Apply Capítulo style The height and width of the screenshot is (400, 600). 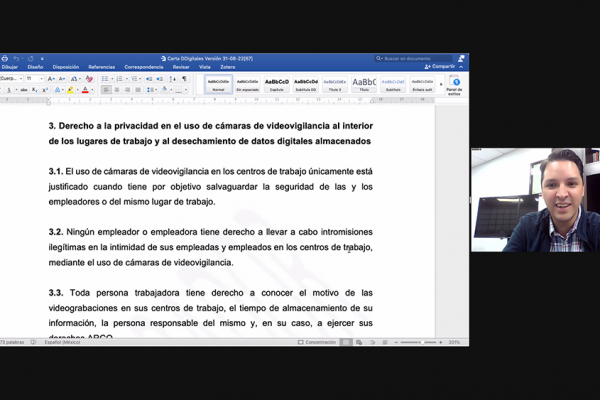[277, 85]
